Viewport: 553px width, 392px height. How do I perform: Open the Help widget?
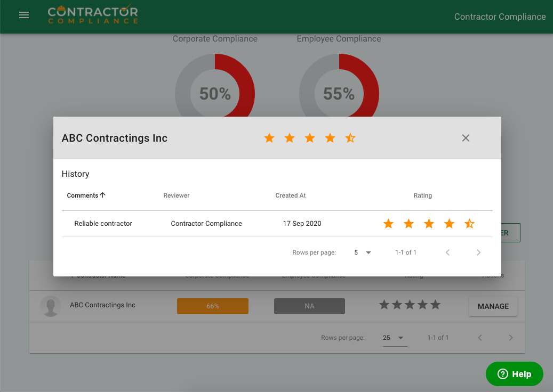pos(514,374)
